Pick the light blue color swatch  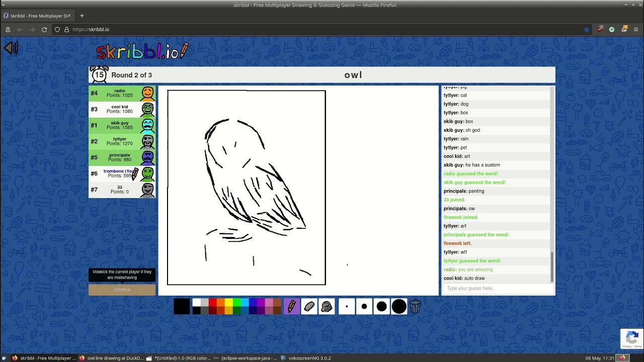[x=245, y=302]
